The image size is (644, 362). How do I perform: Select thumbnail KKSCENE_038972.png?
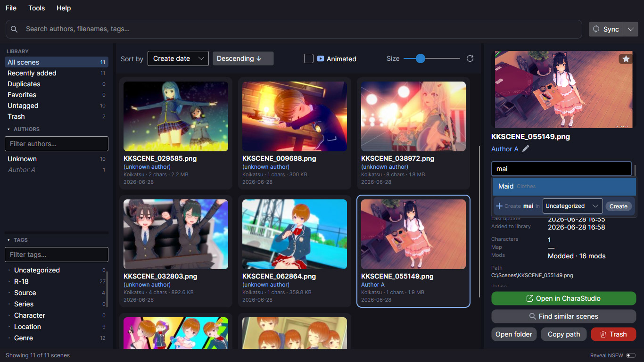[x=413, y=116]
